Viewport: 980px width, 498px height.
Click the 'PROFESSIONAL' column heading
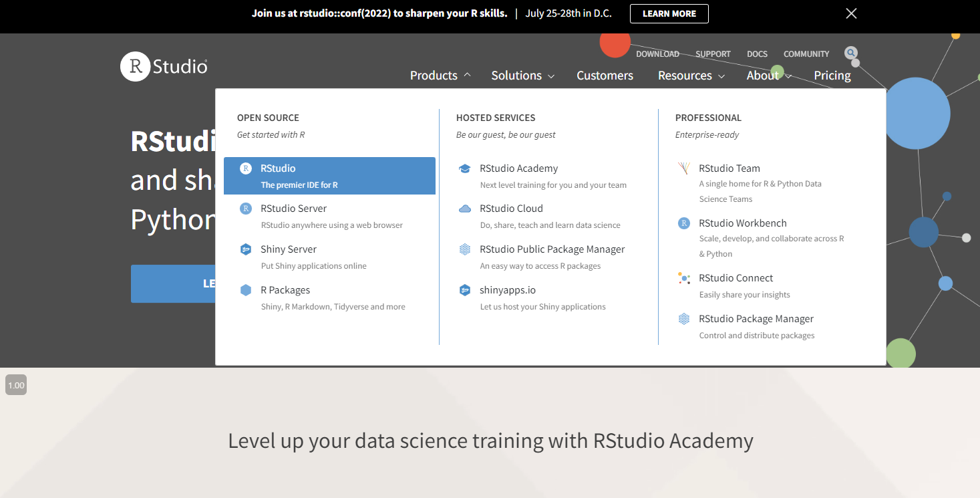[708, 118]
